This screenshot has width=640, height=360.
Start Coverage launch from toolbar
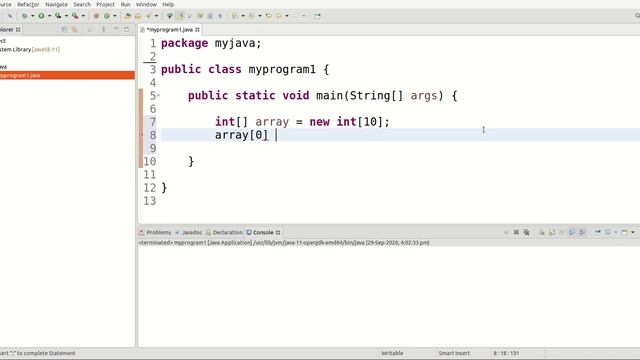pos(58,16)
